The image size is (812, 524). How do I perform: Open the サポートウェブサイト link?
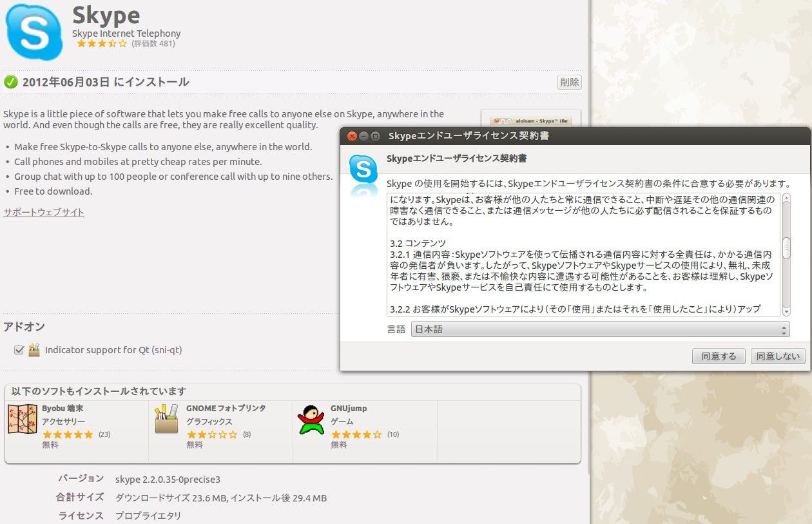(44, 212)
